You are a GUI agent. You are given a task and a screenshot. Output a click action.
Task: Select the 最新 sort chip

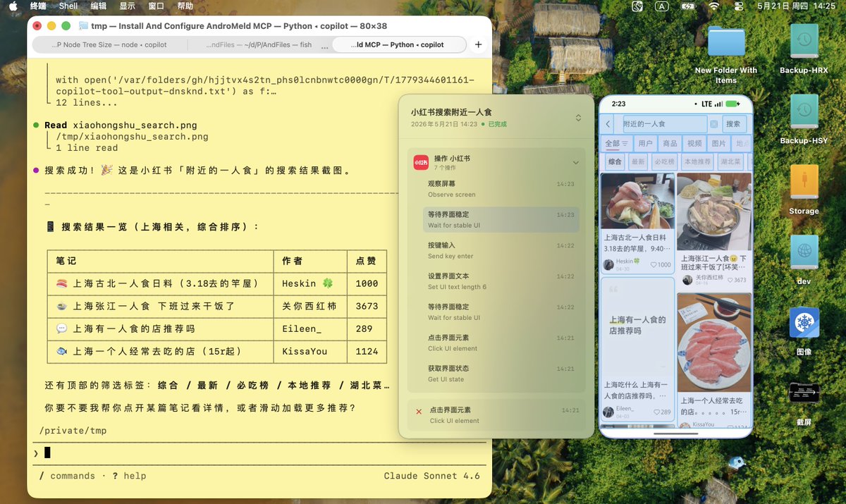(638, 161)
